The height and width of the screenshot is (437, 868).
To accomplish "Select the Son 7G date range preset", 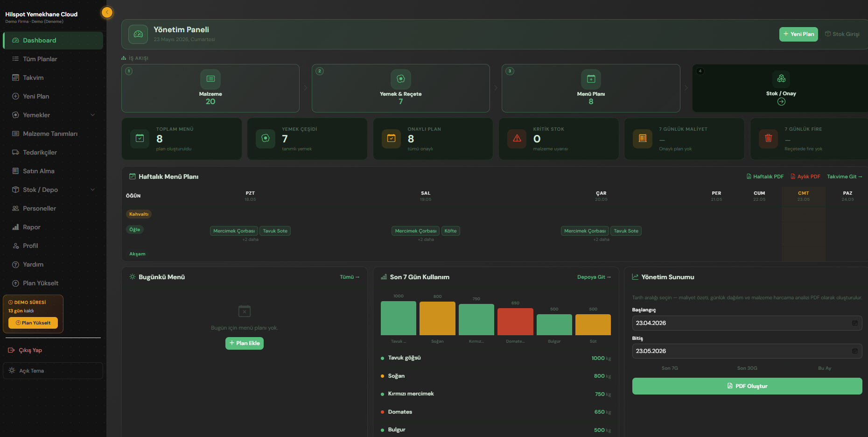I will [670, 368].
